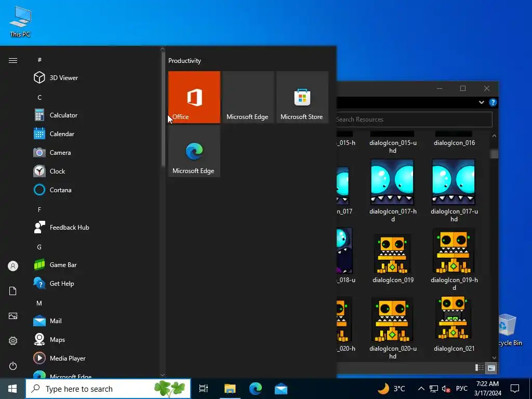The image size is (532, 399).
Task: Open the Office tile
Action: point(194,97)
